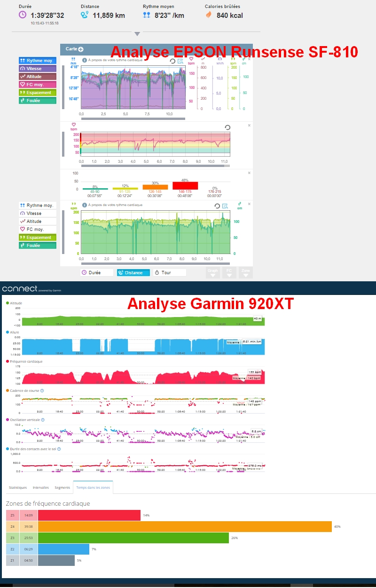Image resolution: width=376 pixels, height=588 pixels.
Task: Toggle Vitesse series in top legend
Action: [38, 69]
